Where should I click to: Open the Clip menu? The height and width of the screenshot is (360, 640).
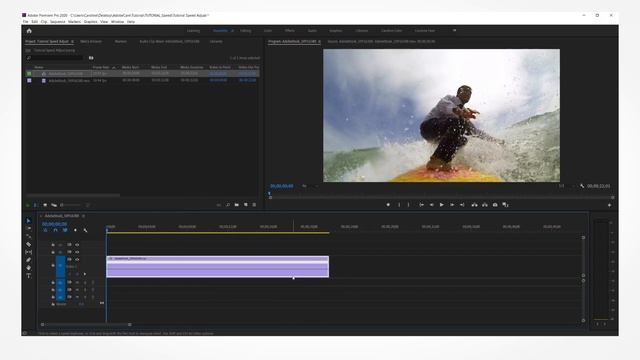pos(44,22)
